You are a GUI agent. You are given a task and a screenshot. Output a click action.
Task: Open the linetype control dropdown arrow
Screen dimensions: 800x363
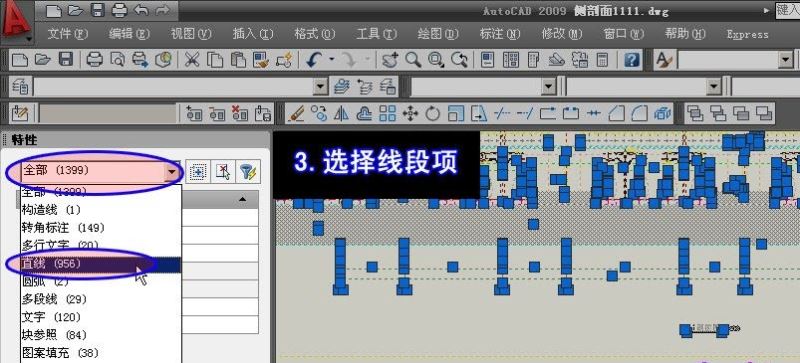pyautogui.click(x=714, y=87)
